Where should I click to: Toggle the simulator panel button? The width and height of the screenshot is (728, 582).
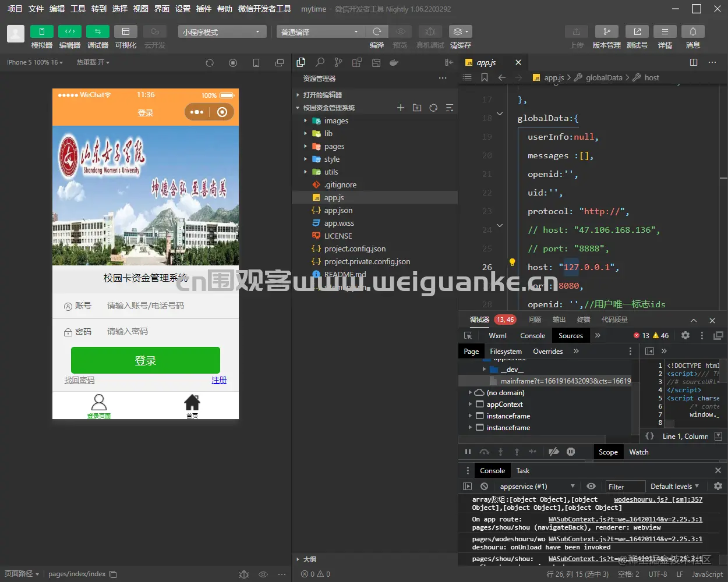(41, 31)
